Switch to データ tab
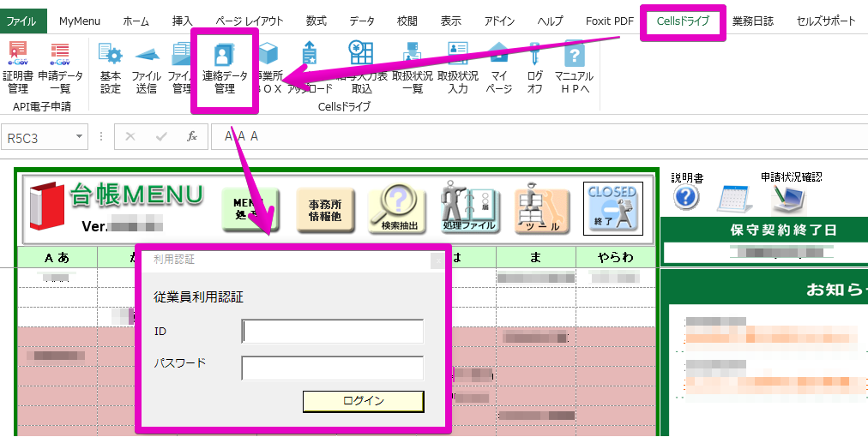868x437 pixels. coord(362,21)
